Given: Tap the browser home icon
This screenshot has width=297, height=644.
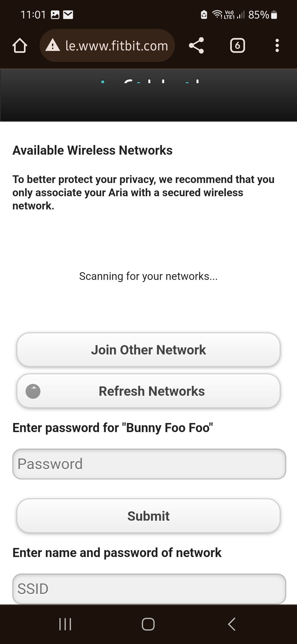Looking at the screenshot, I should [x=20, y=45].
